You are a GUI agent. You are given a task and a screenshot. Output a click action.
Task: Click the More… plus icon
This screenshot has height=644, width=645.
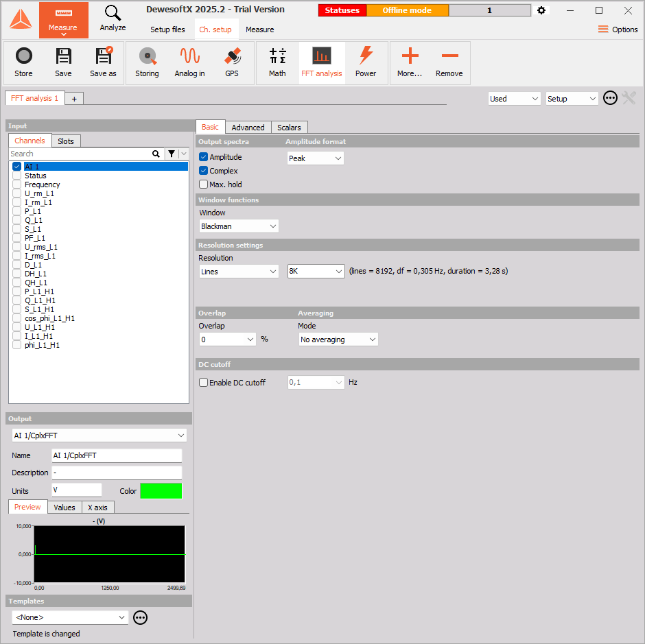coord(410,56)
